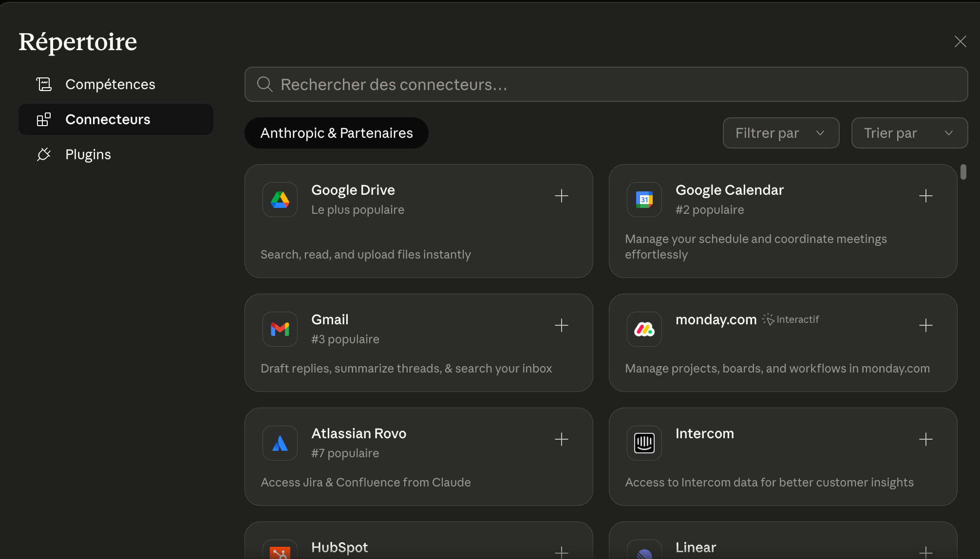This screenshot has height=559, width=980.
Task: Click the monday.com logo icon
Action: click(644, 329)
